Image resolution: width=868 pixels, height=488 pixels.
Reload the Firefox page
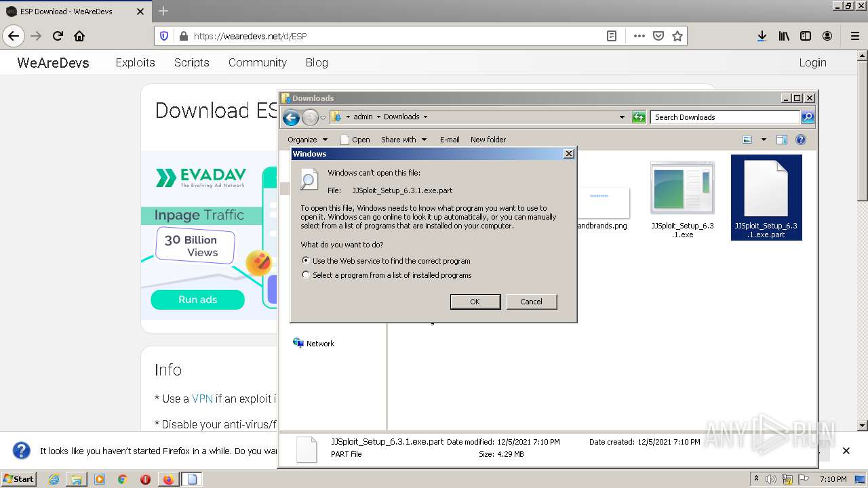coord(58,36)
